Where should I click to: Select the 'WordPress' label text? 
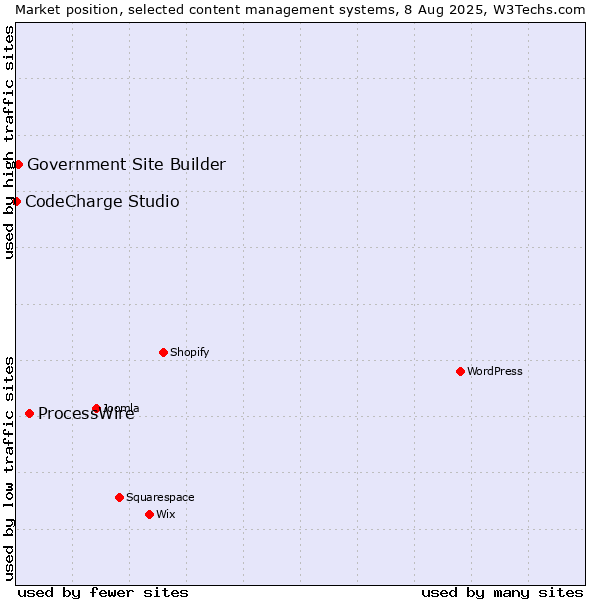[495, 371]
